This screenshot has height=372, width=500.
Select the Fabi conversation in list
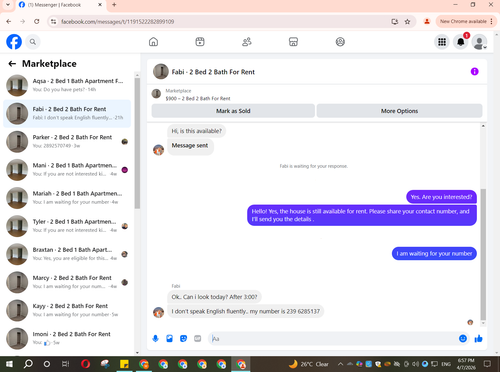pos(67,113)
